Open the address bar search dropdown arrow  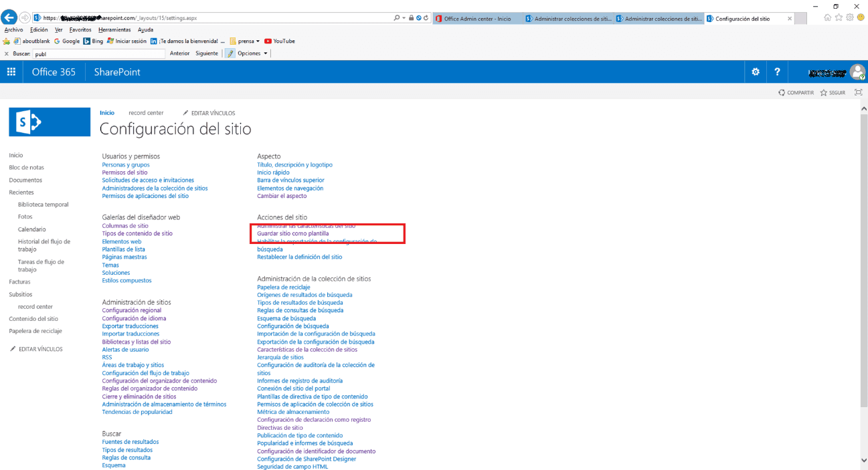point(404,18)
